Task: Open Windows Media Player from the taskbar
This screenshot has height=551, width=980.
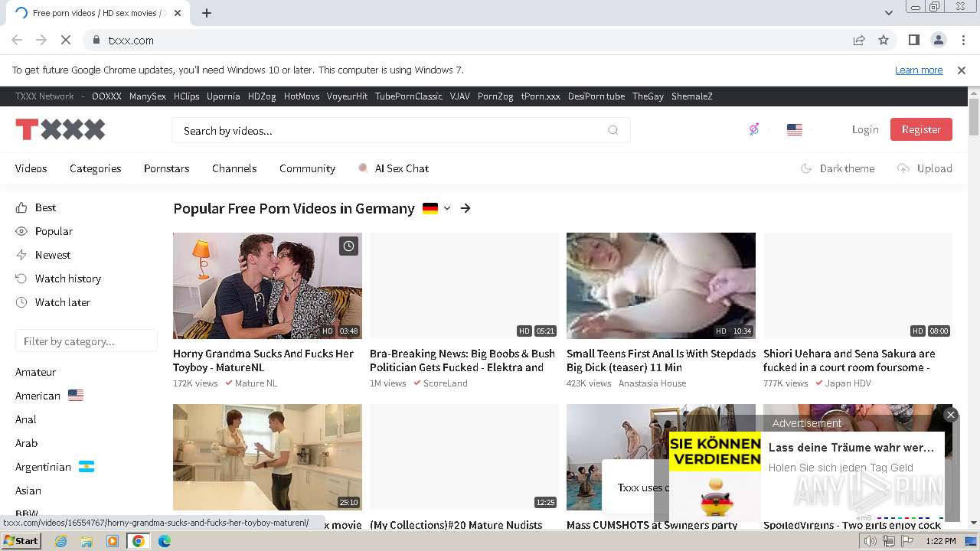Action: click(x=113, y=541)
